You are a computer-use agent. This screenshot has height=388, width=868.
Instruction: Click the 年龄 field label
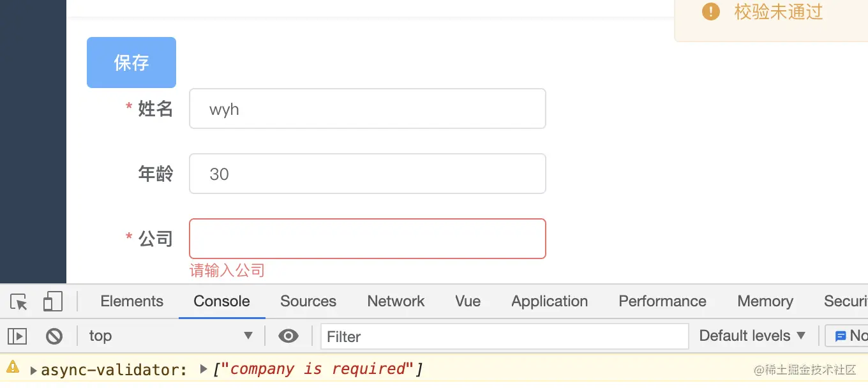(x=156, y=174)
